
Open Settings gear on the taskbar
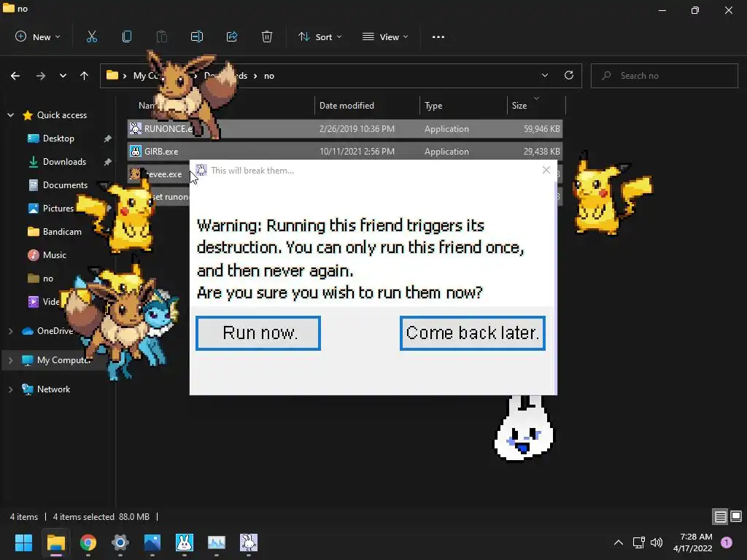pos(120,542)
